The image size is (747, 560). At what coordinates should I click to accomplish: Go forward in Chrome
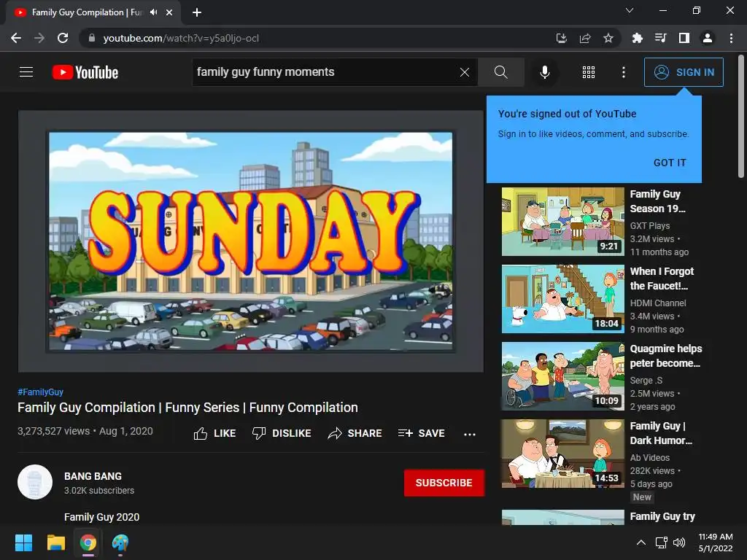[39, 38]
